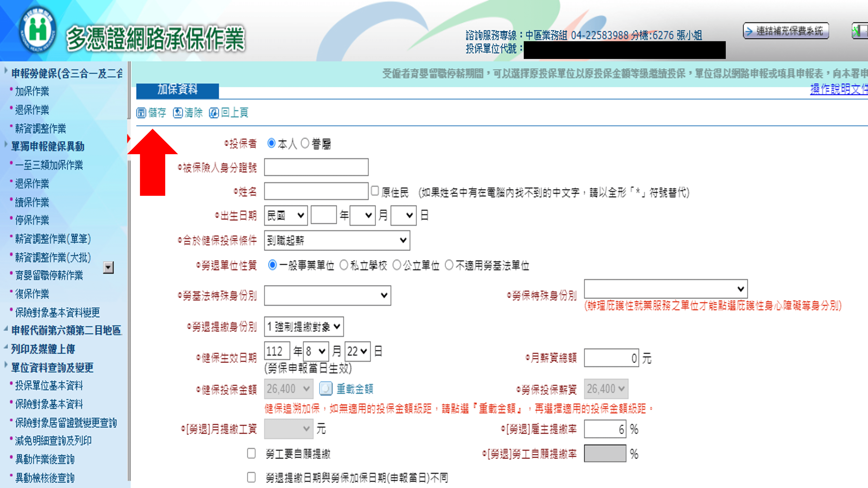Open the 操作說明文件 link
Image resolution: width=868 pixels, height=488 pixels.
pyautogui.click(x=838, y=90)
